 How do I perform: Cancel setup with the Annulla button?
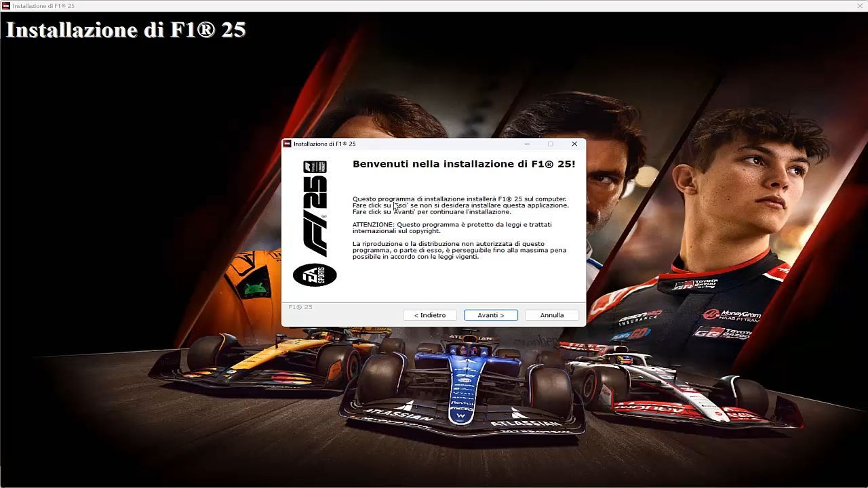click(x=552, y=315)
